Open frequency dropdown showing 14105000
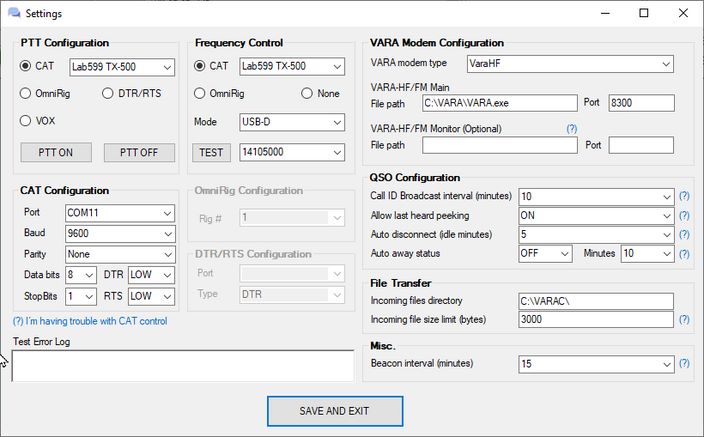704x437 pixels. 292,152
